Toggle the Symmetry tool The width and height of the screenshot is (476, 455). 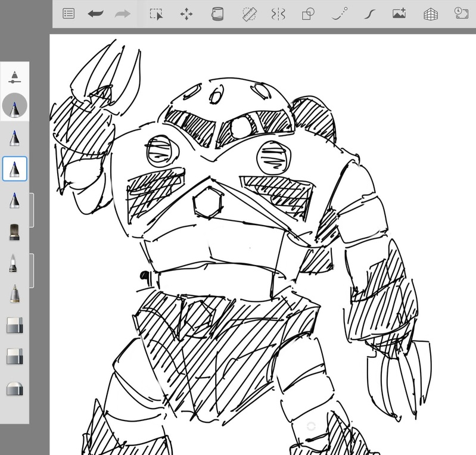pos(278,14)
